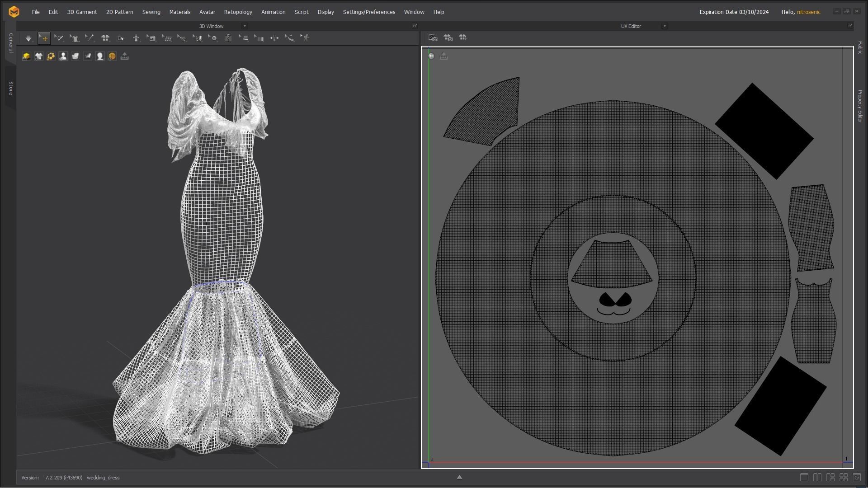Open the UV Editor window type dropdown
868x488 pixels.
665,26
